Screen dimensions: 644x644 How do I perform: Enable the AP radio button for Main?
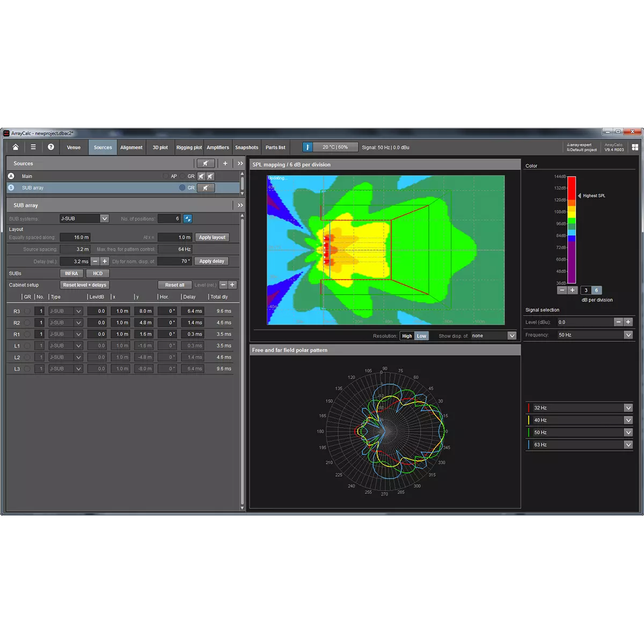coord(166,176)
